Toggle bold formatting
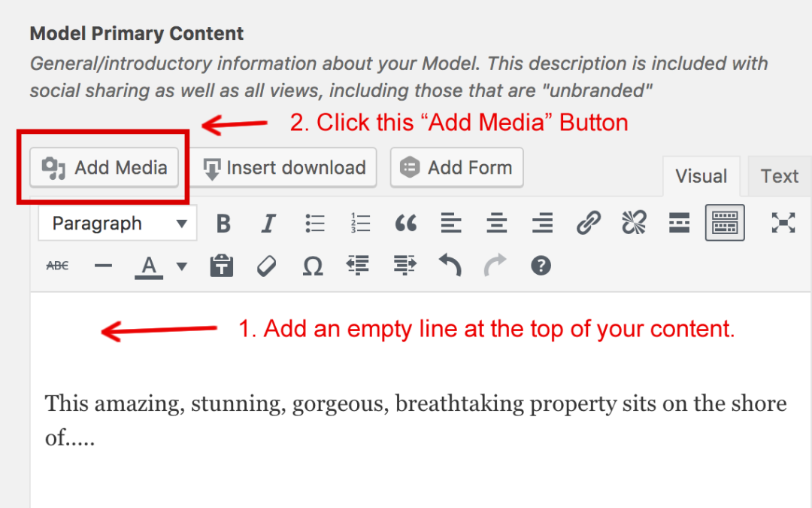Image resolution: width=812 pixels, height=508 pixels. click(223, 223)
